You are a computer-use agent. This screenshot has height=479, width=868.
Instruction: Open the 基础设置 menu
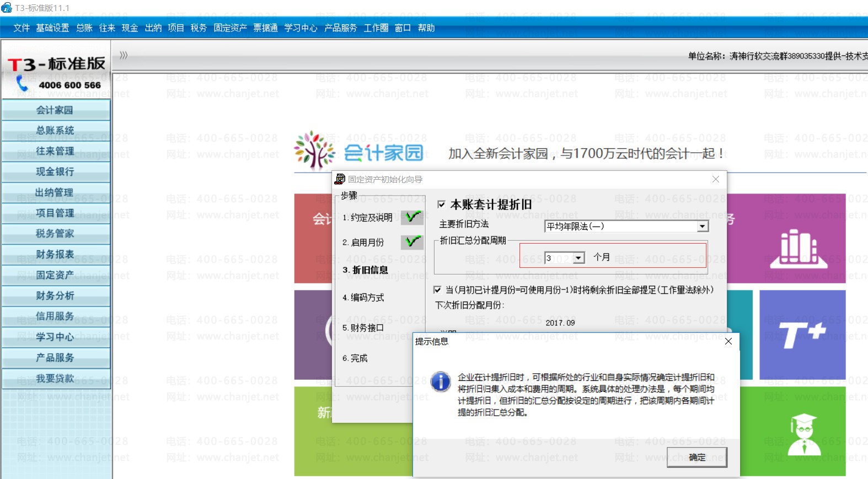coord(52,28)
